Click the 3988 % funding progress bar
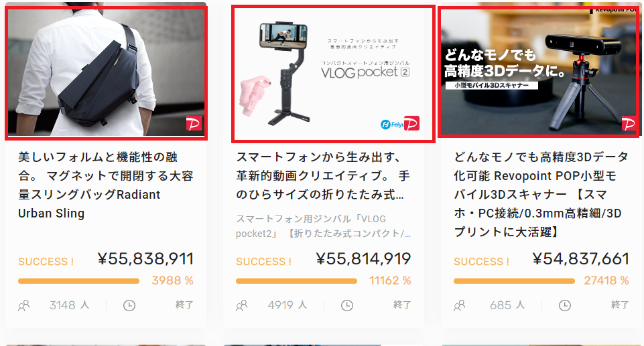The height and width of the screenshot is (346, 644). [78, 281]
